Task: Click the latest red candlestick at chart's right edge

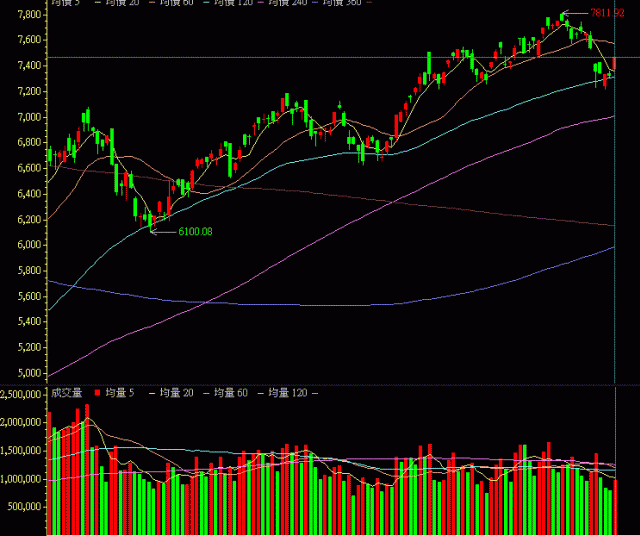Action: (x=614, y=64)
